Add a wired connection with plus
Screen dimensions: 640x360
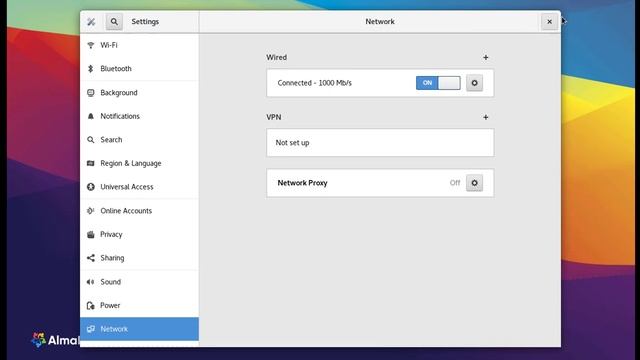pos(486,58)
